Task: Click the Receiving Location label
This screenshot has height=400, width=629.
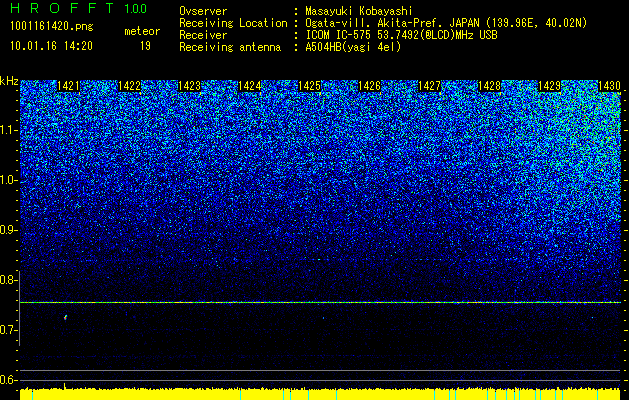Action: tap(233, 23)
